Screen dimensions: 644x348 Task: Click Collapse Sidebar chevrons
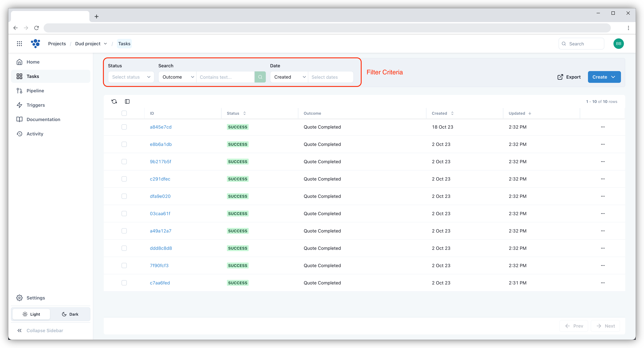click(x=19, y=331)
